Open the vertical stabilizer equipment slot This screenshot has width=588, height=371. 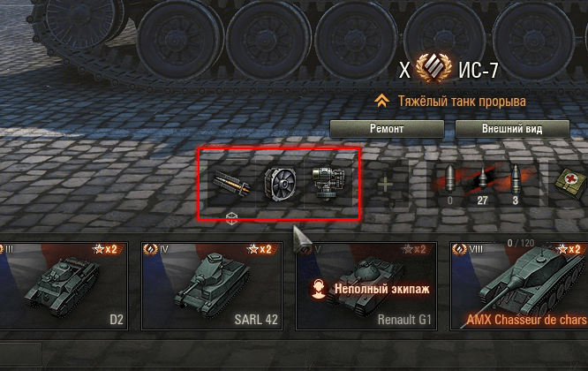click(328, 184)
